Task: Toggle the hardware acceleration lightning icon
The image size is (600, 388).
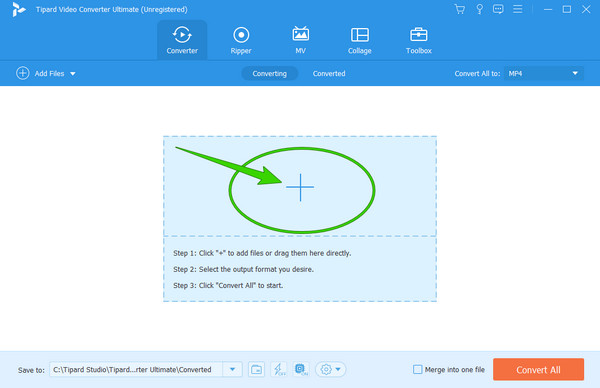Action: 279,370
